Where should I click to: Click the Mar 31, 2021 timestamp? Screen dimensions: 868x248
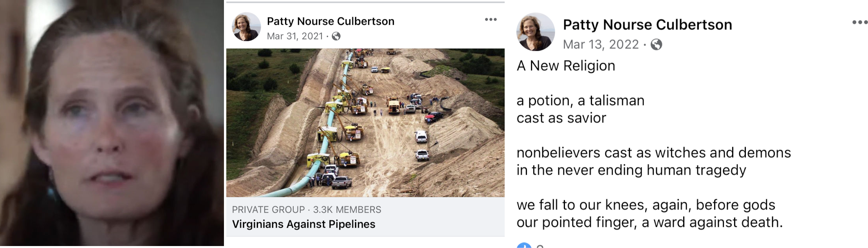(x=295, y=36)
